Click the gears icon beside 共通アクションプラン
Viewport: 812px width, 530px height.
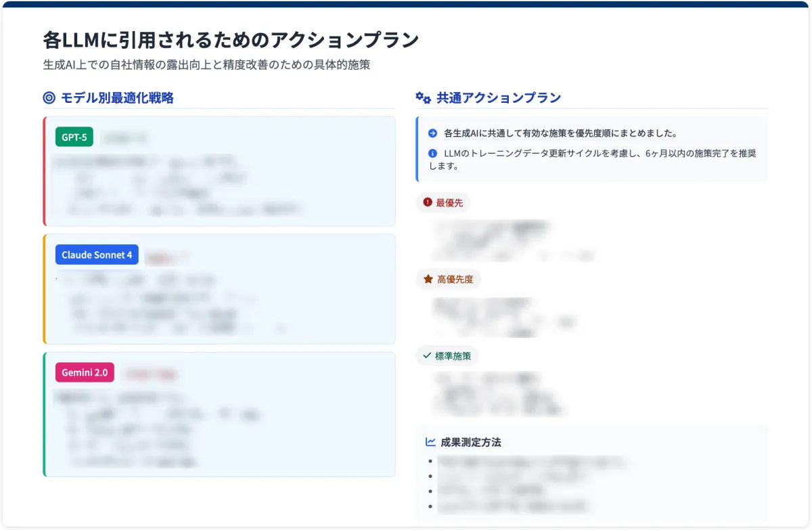click(423, 98)
